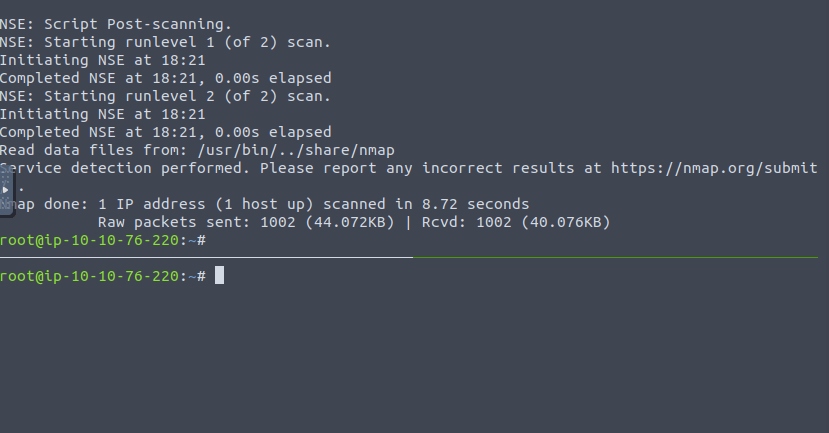
Task: Click the second 'Completed NSE at 18:21' line
Action: click(165, 133)
